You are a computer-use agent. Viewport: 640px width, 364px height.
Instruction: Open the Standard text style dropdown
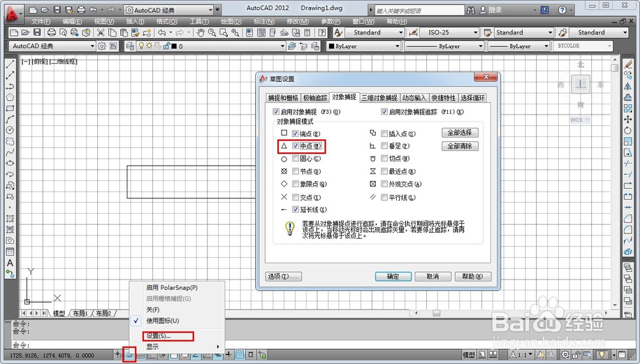coord(374,33)
